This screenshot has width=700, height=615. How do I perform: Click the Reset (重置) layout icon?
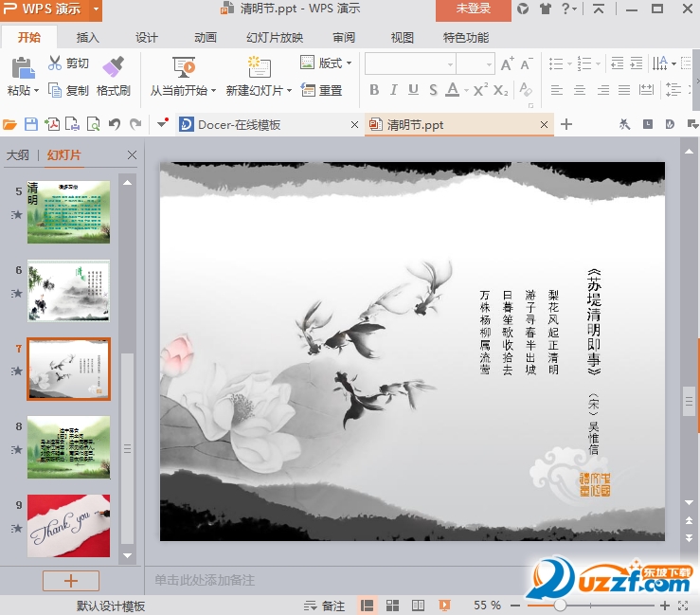[308, 90]
